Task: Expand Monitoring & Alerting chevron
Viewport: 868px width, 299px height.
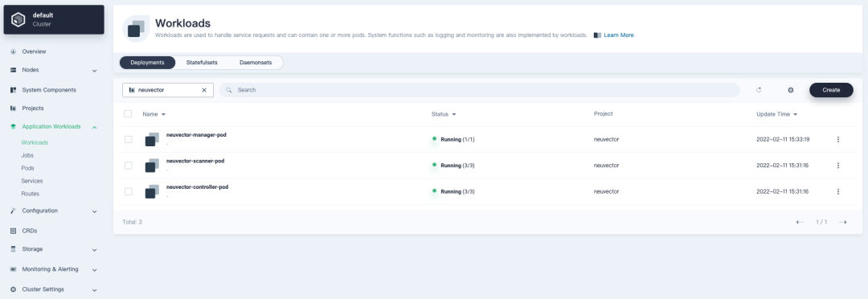Action: coord(95,270)
